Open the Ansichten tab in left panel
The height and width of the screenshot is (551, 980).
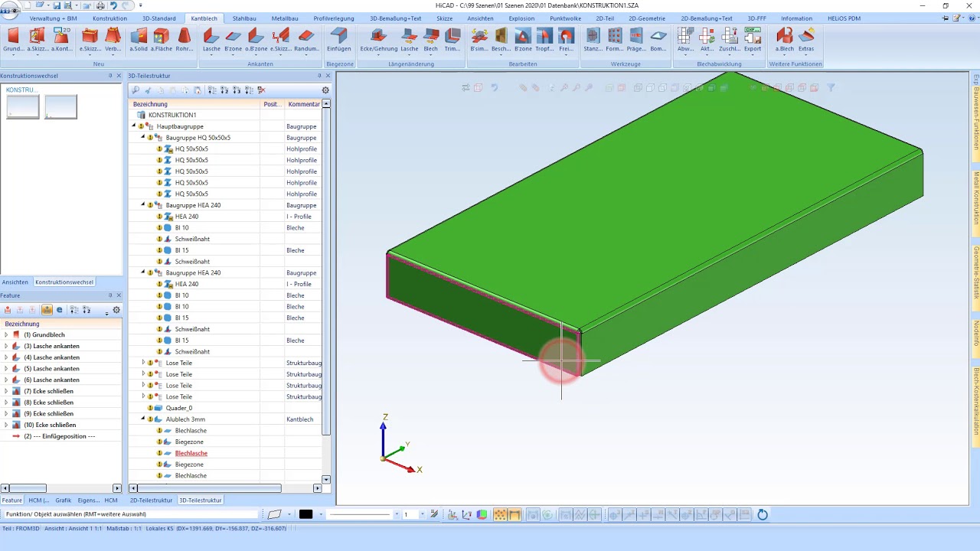tap(15, 282)
